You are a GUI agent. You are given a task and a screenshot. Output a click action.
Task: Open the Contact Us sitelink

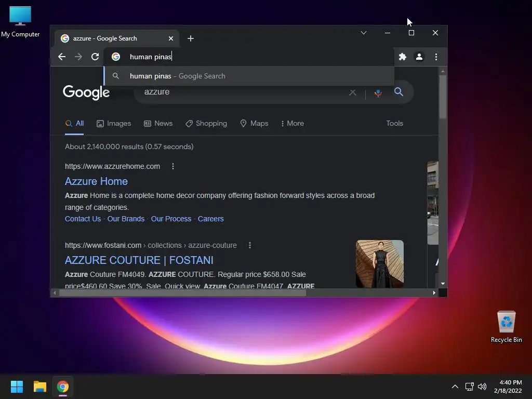coord(83,219)
